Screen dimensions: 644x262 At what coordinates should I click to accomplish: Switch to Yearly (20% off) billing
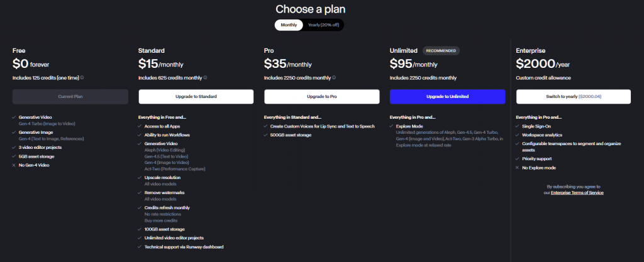click(322, 25)
